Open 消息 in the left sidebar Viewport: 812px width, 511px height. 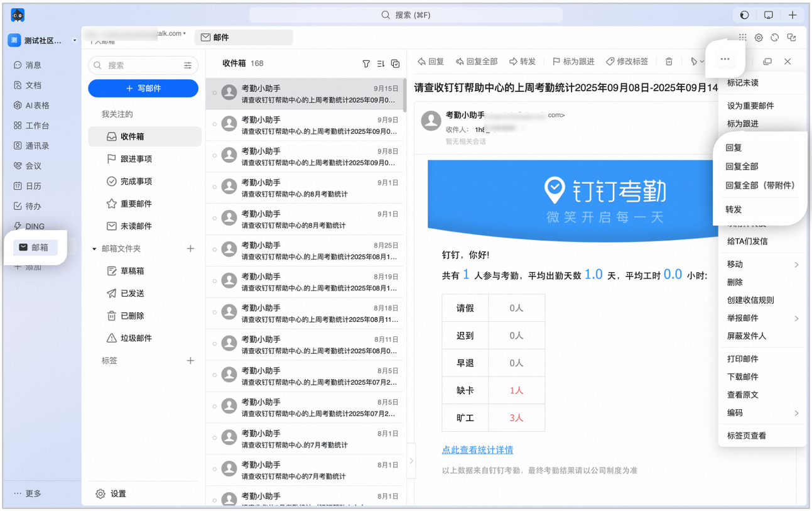click(x=28, y=65)
